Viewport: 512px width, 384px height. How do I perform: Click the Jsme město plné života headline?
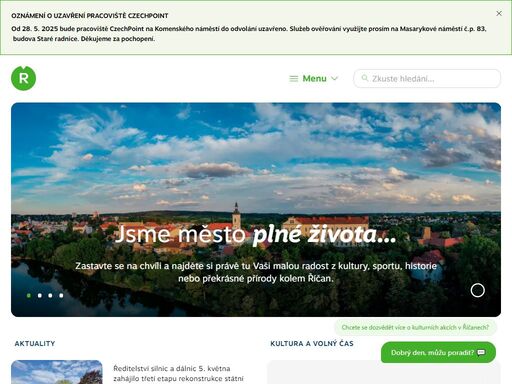coord(256,235)
